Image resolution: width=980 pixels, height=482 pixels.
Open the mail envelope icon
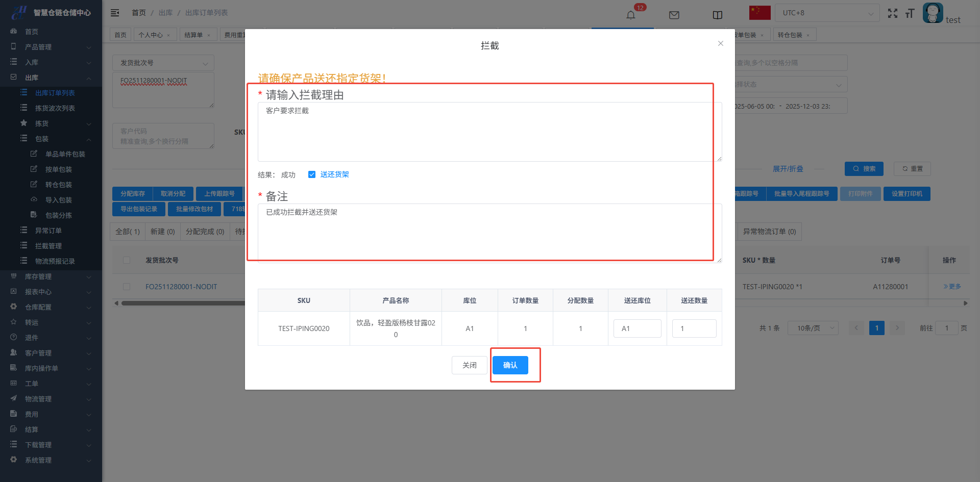pos(674,15)
